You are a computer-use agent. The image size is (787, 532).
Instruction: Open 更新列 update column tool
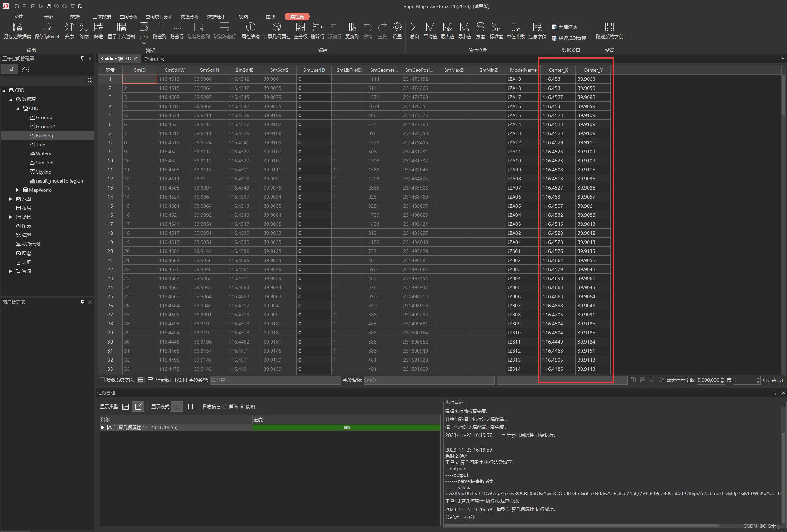[x=352, y=31]
